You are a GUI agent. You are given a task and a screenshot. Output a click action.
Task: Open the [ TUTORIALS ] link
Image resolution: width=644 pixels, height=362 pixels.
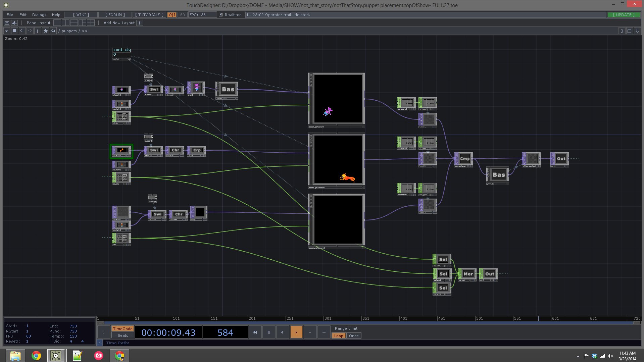[149, 15]
